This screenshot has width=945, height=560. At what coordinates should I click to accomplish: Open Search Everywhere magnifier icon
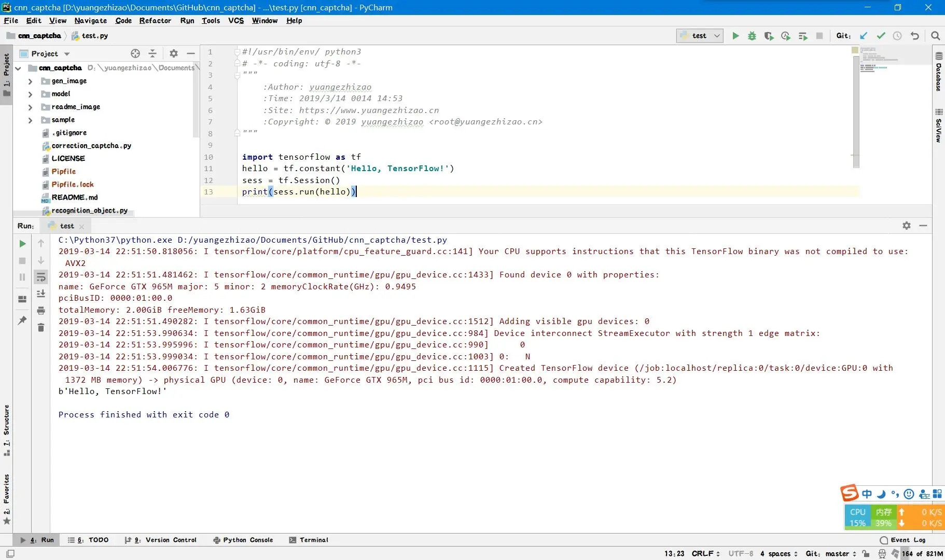click(x=935, y=36)
